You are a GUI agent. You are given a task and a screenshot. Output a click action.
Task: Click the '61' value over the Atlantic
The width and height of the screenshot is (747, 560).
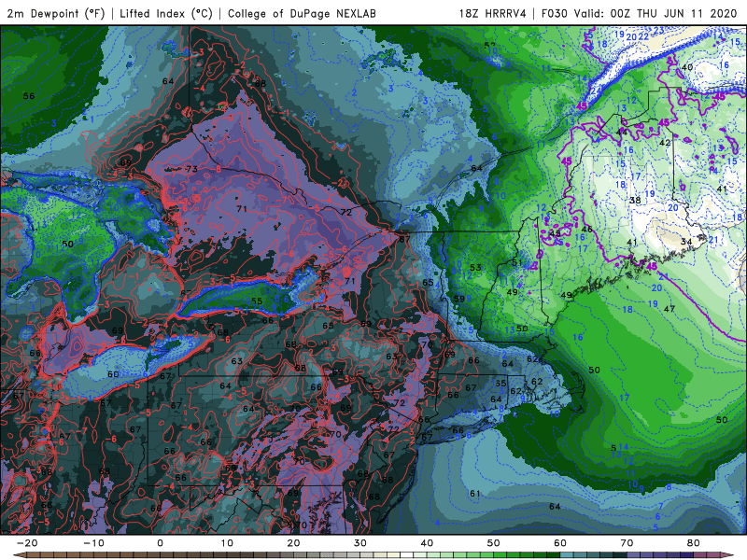(x=474, y=494)
